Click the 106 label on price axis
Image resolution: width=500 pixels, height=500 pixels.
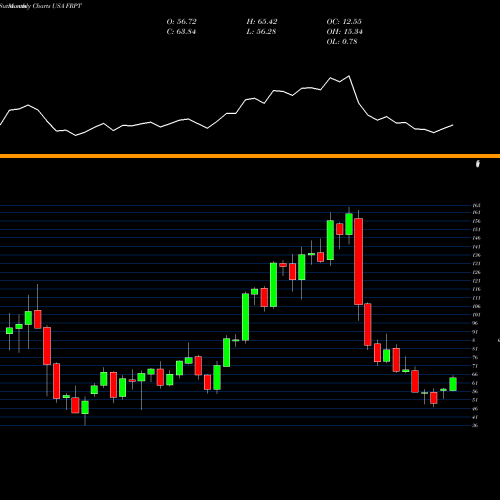click(476, 306)
